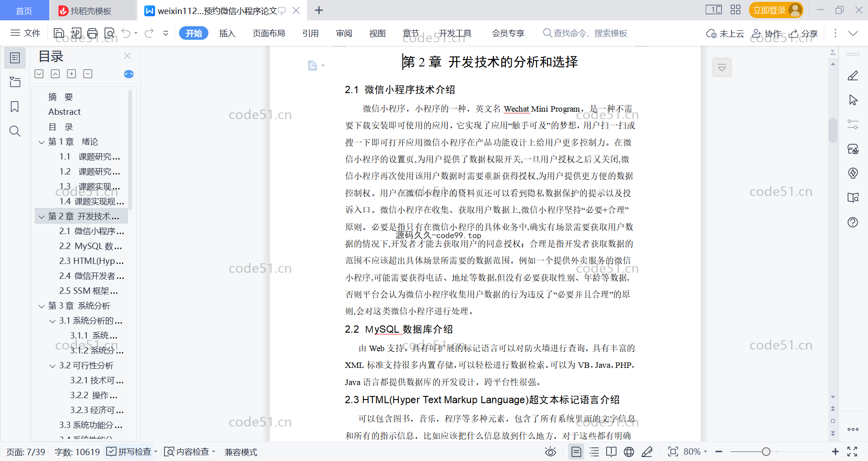868x461 pixels.
Task: Switch to reading mode book icon
Action: pos(611,452)
